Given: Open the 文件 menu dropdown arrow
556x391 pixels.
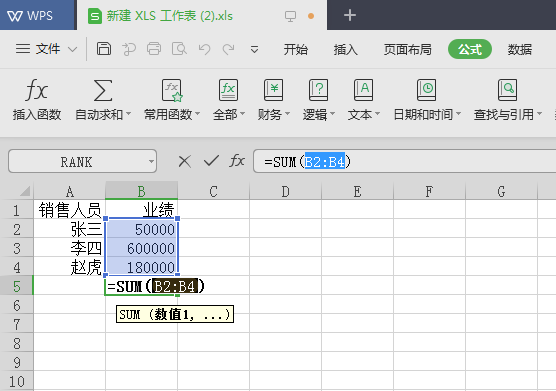Looking at the screenshot, I should [x=72, y=49].
